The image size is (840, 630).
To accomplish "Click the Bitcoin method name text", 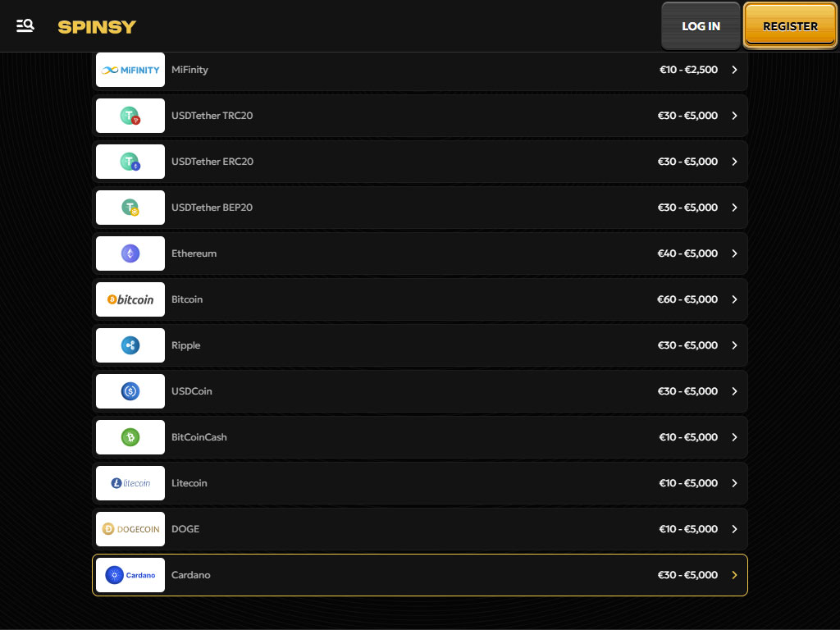I will pyautogui.click(x=187, y=299).
